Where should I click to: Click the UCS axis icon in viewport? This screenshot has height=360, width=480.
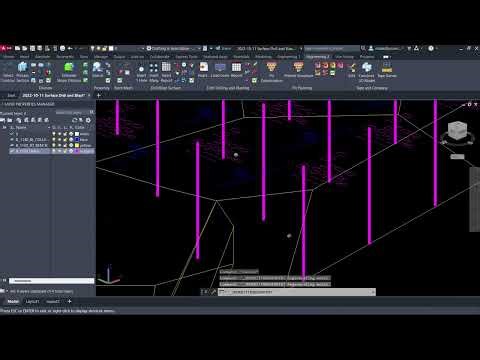point(109,276)
